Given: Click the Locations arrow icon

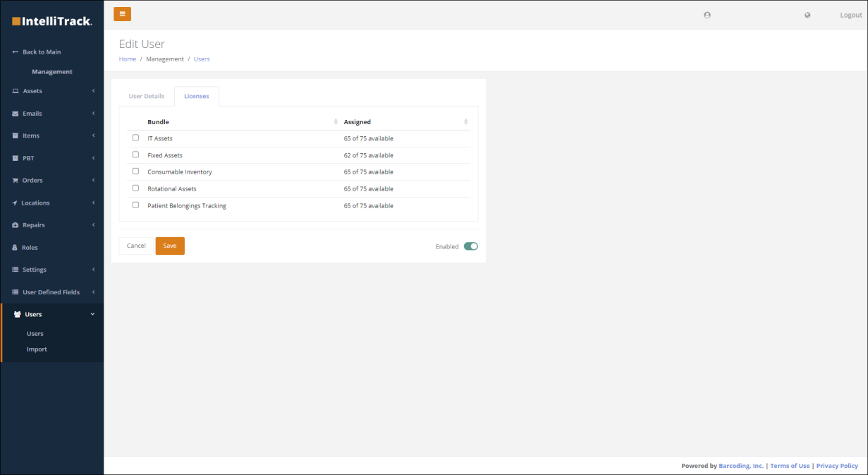Looking at the screenshot, I should 16,203.
